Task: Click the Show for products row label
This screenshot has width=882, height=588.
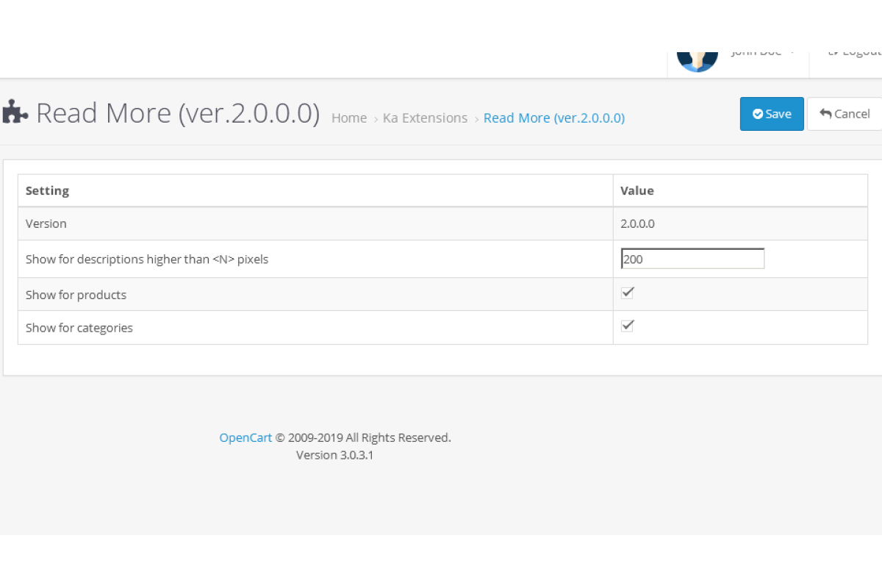Action: 76,295
